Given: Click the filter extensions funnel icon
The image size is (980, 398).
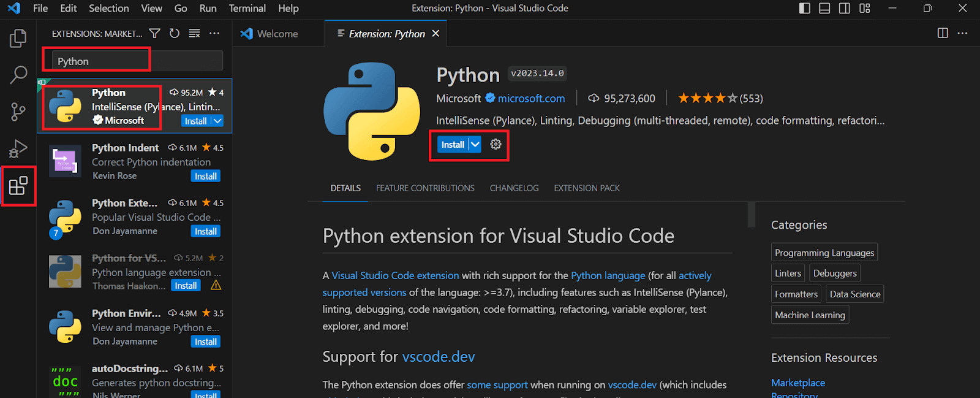Looking at the screenshot, I should 155,33.
